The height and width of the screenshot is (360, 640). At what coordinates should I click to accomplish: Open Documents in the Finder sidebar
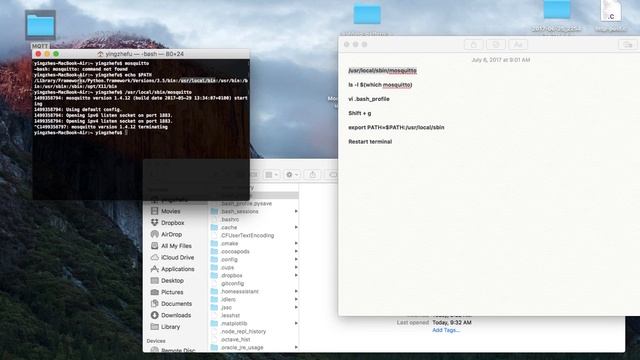tap(176, 304)
